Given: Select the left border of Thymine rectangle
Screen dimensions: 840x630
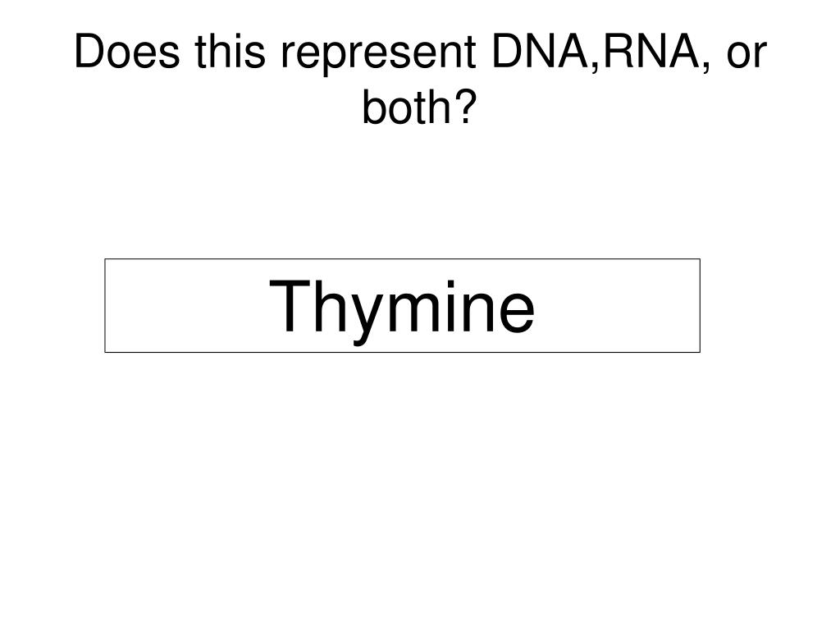Looking at the screenshot, I should (105, 306).
